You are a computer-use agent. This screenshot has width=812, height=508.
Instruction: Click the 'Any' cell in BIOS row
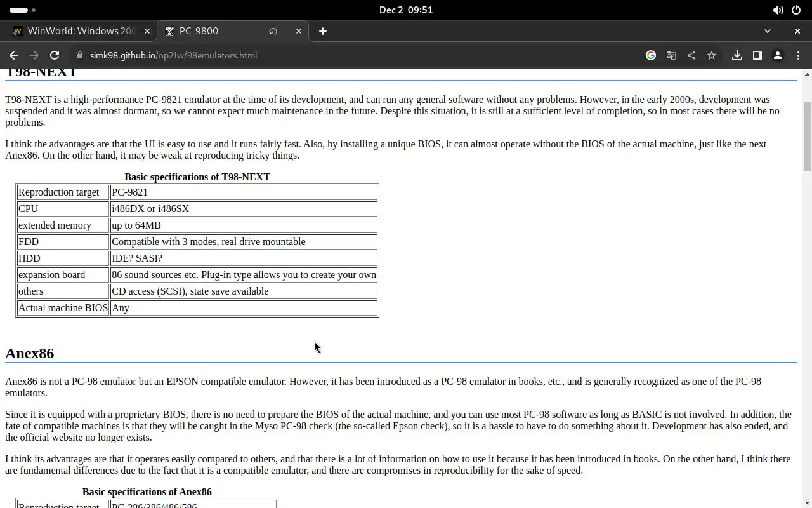pos(244,308)
